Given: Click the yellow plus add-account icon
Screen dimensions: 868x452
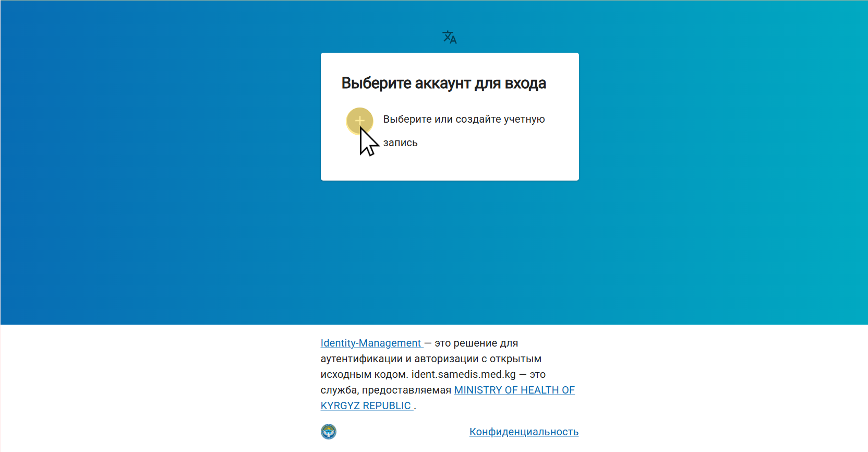Looking at the screenshot, I should coord(359,121).
